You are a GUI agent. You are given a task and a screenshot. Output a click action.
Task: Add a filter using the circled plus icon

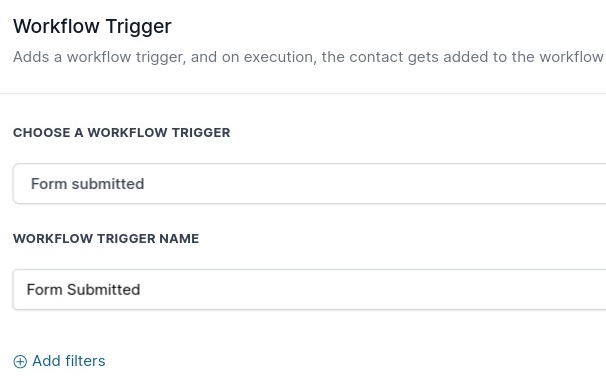(x=20, y=362)
